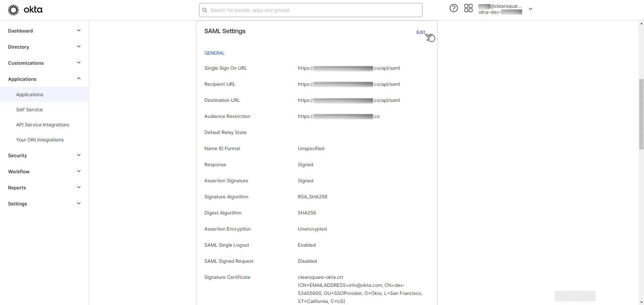Screen dimensions: 644x305
Task: Expand the Directory menu chevron
Action: 79,47
